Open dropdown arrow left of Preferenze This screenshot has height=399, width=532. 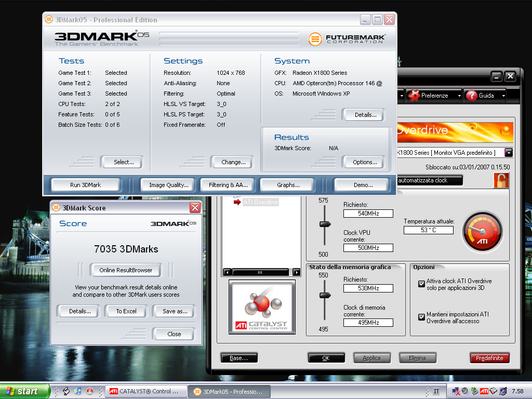pyautogui.click(x=402, y=96)
